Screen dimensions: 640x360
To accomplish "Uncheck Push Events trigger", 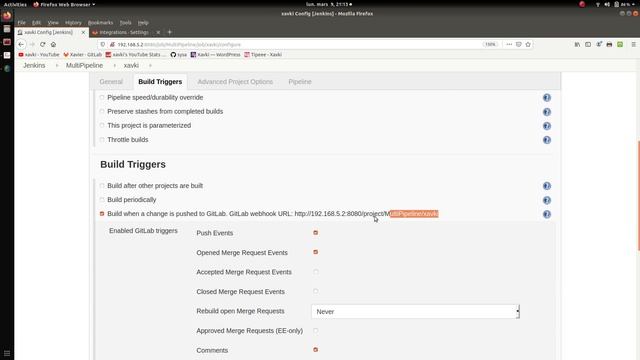I will [316, 233].
